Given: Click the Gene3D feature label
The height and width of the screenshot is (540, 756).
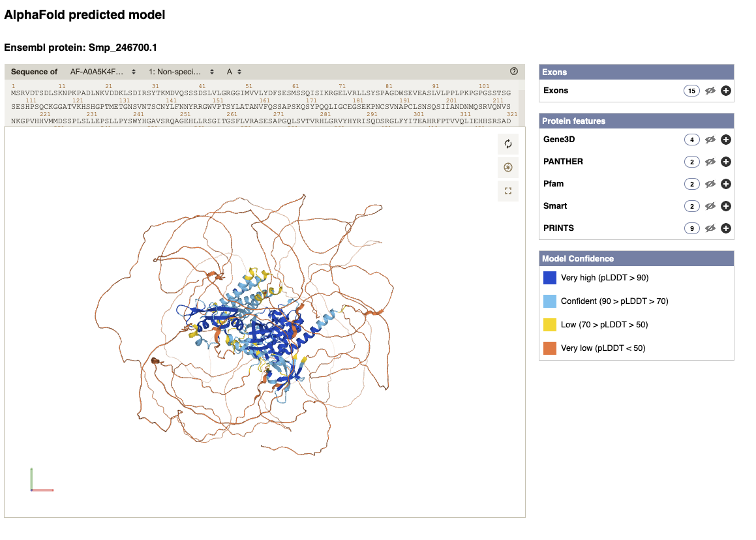Looking at the screenshot, I should [558, 140].
